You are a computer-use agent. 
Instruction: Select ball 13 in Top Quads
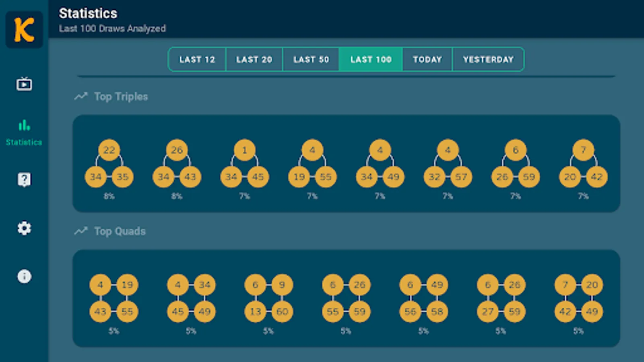255,311
